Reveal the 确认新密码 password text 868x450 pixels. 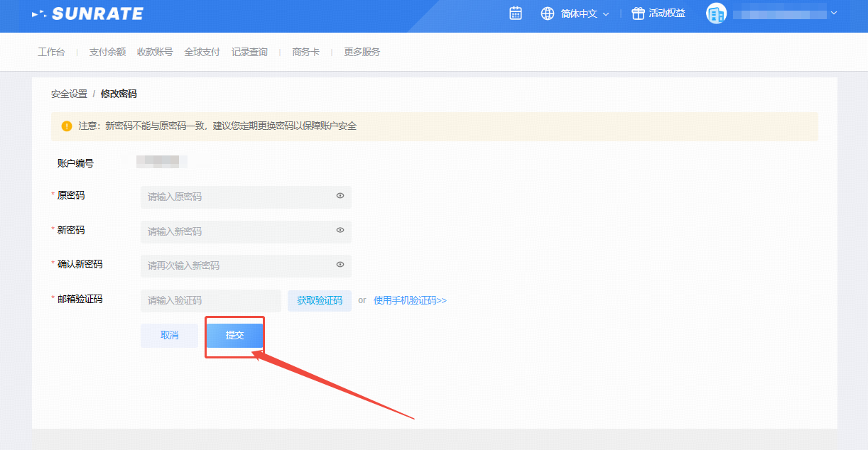click(x=340, y=265)
